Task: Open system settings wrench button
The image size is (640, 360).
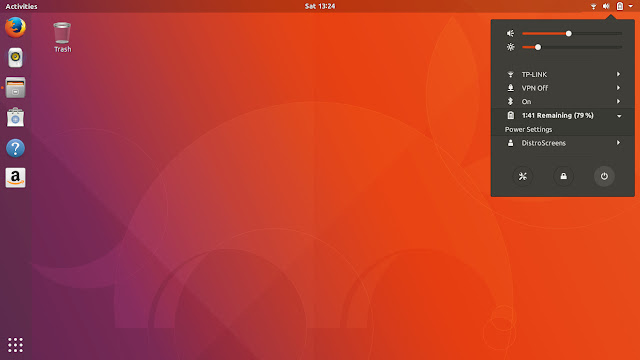Action: (522, 176)
